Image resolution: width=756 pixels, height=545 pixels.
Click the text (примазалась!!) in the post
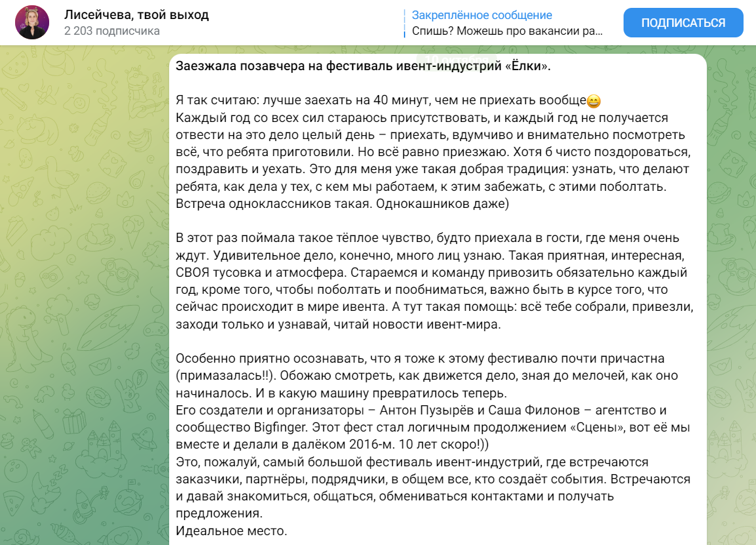[x=226, y=376]
